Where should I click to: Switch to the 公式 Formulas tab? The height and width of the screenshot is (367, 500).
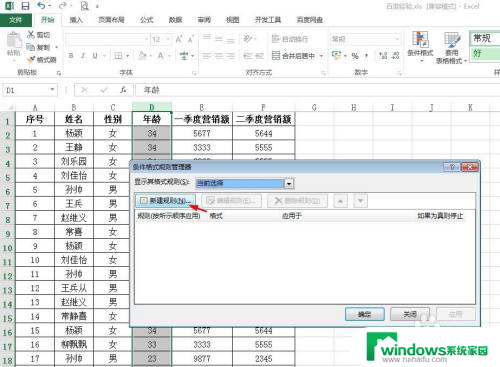[147, 20]
